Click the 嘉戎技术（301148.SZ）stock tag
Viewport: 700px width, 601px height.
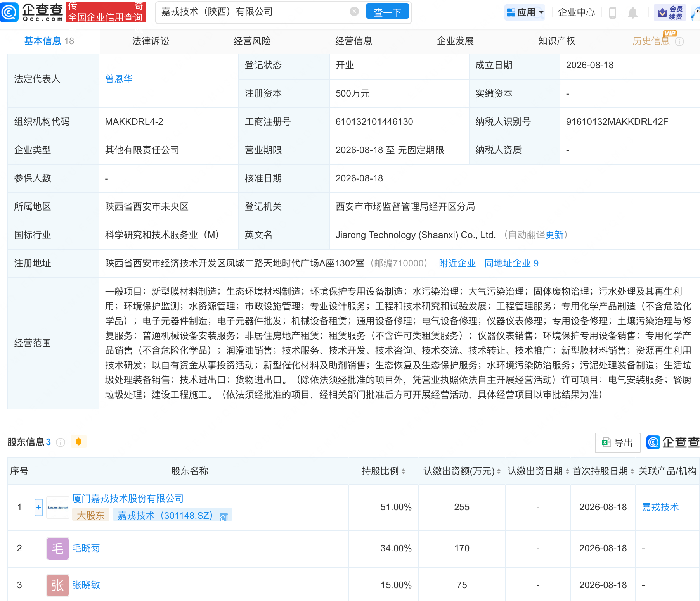(x=173, y=515)
